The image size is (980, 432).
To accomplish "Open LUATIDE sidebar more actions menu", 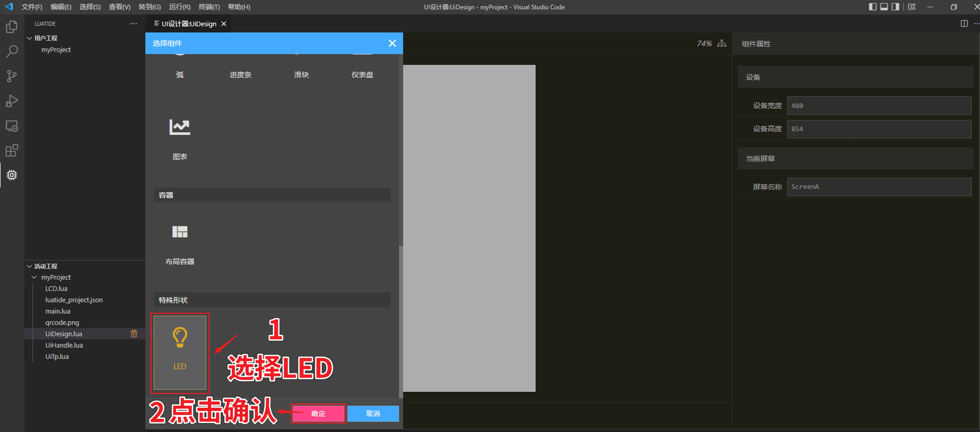I will click(134, 24).
